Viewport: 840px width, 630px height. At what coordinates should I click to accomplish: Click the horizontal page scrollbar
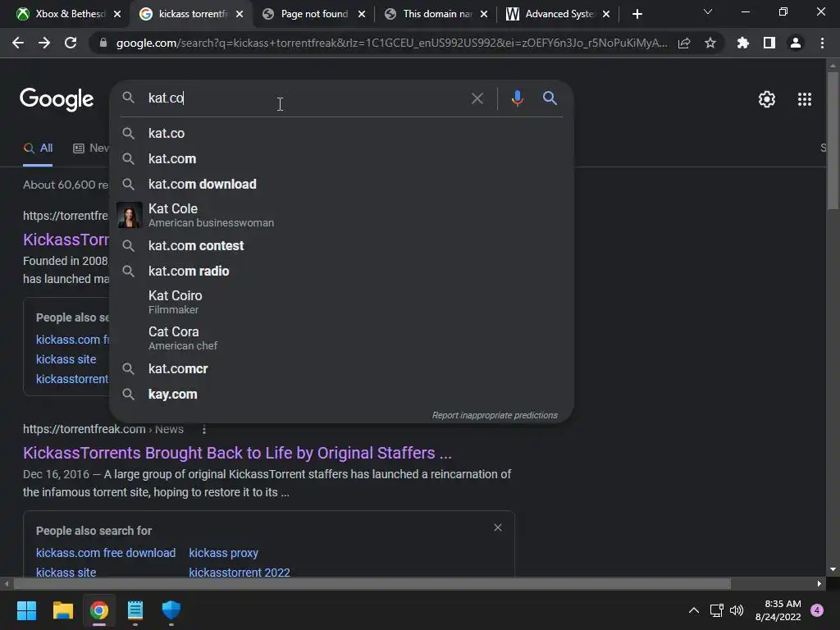coord(372,583)
